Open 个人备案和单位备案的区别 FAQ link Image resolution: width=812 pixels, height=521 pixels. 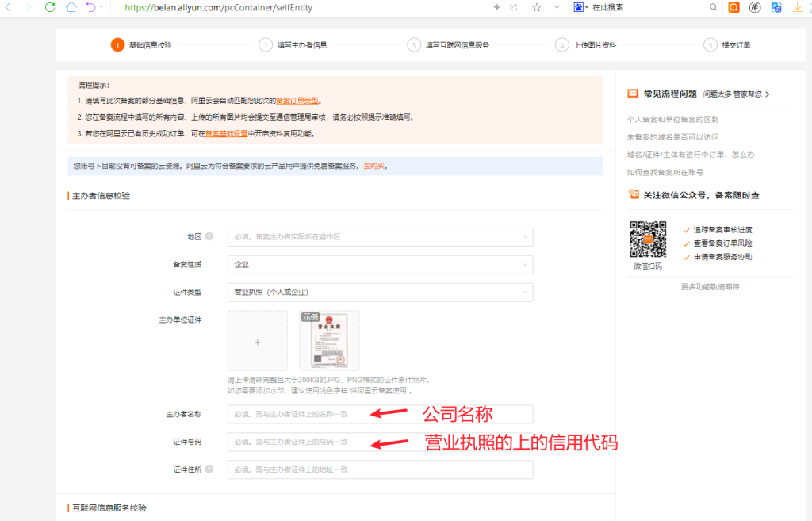click(x=672, y=119)
